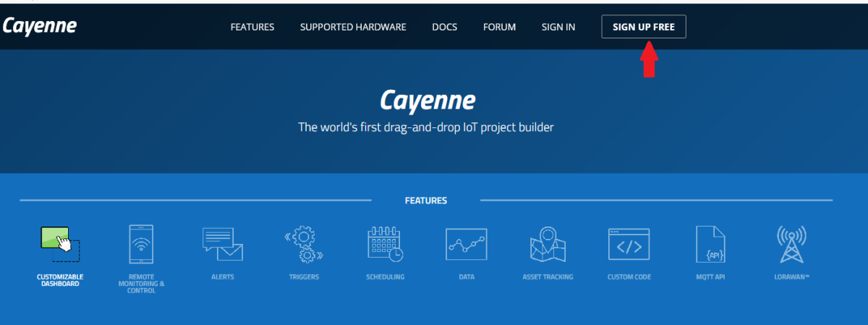Viewport: 868px width, 325px height.
Task: Click the large Cayenne hero title
Action: (427, 99)
